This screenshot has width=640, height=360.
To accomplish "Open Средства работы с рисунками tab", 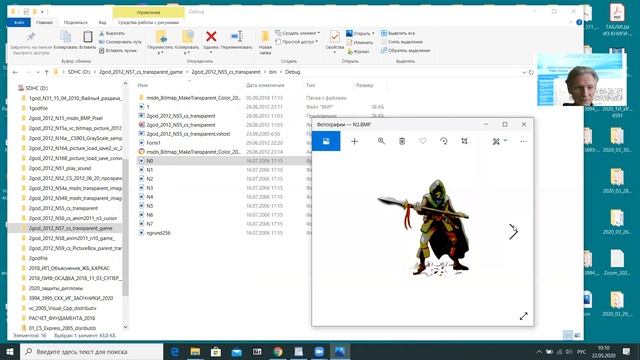I will pyautogui.click(x=149, y=22).
